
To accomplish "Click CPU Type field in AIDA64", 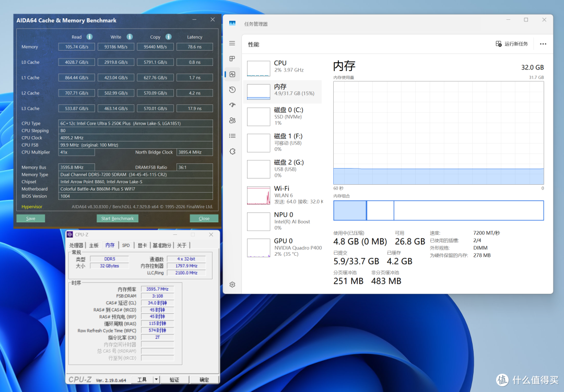I will click(136, 123).
